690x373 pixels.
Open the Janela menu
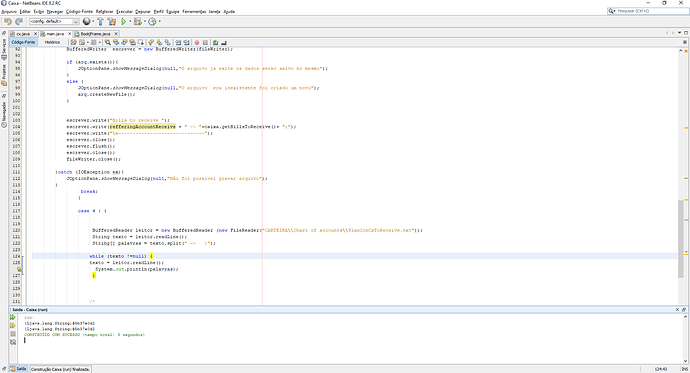[x=214, y=11]
